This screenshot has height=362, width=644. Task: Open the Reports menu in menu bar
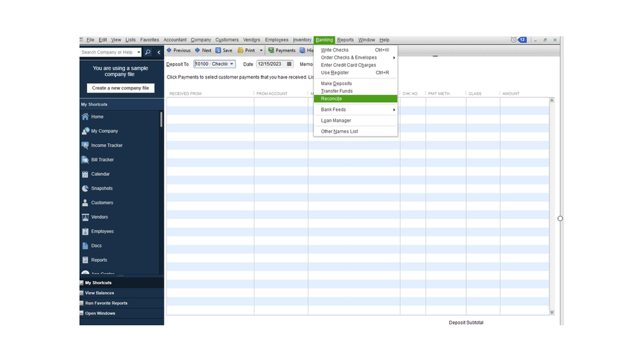tap(346, 40)
